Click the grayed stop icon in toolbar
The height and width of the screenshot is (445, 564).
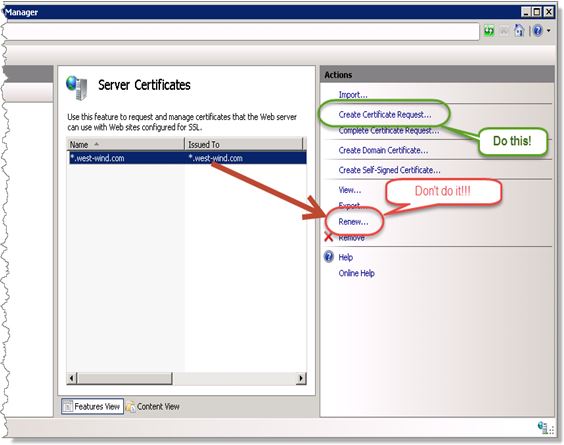(504, 31)
